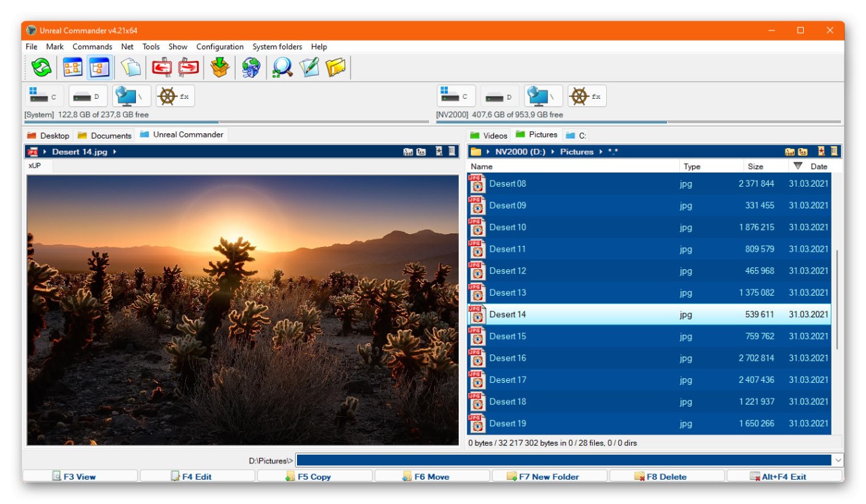Click the Date column sort arrow

(798, 166)
